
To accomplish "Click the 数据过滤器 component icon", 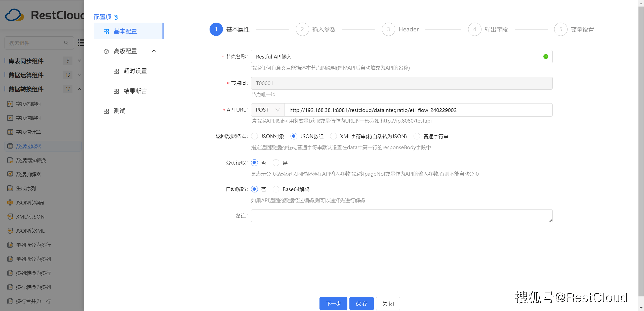I will coord(10,146).
